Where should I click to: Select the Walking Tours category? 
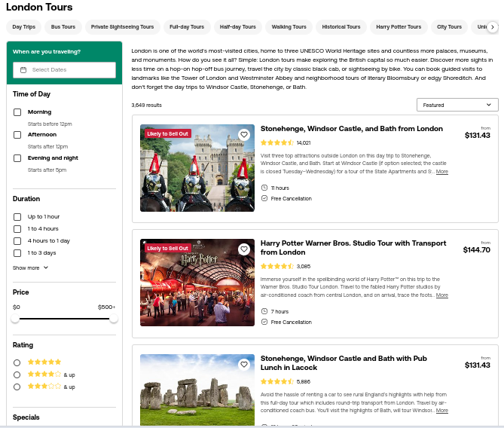coord(289,27)
